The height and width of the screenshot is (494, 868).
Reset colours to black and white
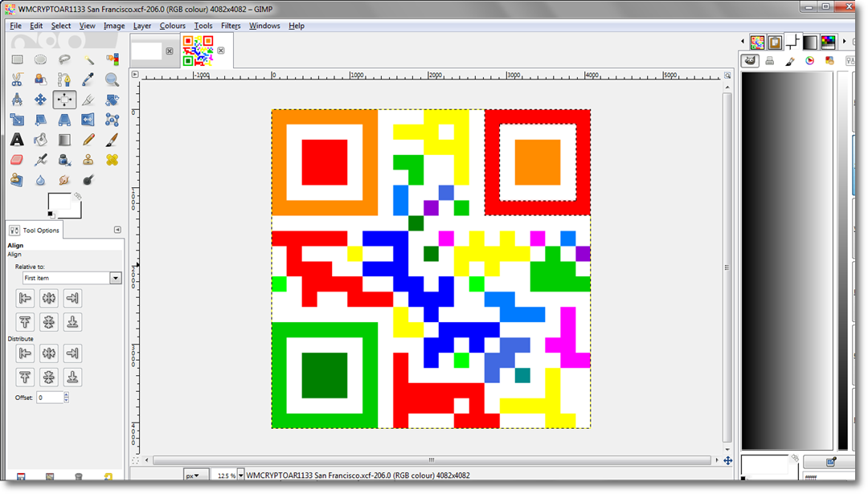51,214
